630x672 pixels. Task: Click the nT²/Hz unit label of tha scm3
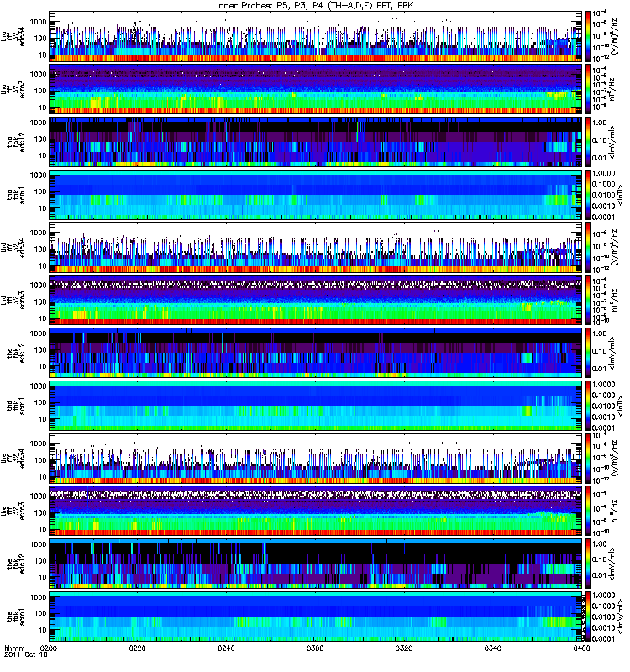point(613,90)
